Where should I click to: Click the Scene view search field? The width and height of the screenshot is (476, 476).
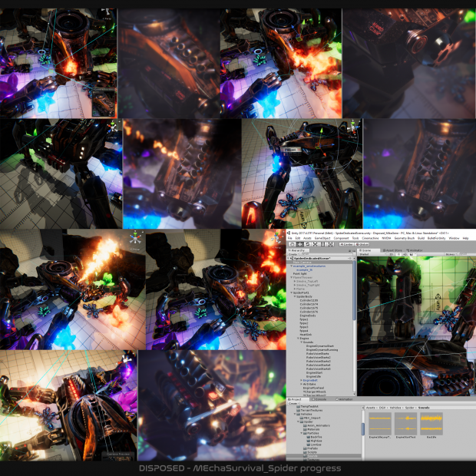(x=468, y=254)
